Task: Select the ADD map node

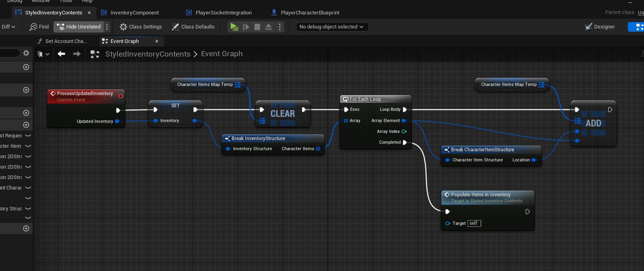Action: click(594, 123)
